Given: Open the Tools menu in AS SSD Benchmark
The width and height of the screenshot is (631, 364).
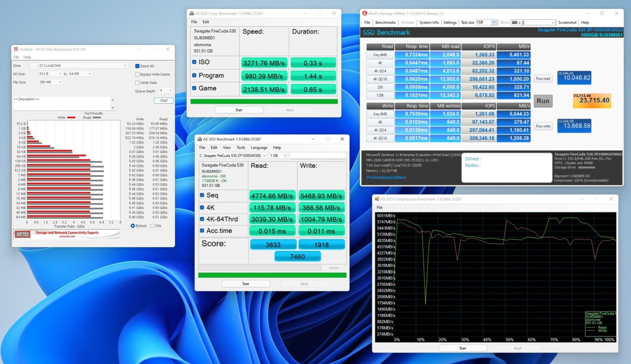Looking at the screenshot, I should 241,148.
